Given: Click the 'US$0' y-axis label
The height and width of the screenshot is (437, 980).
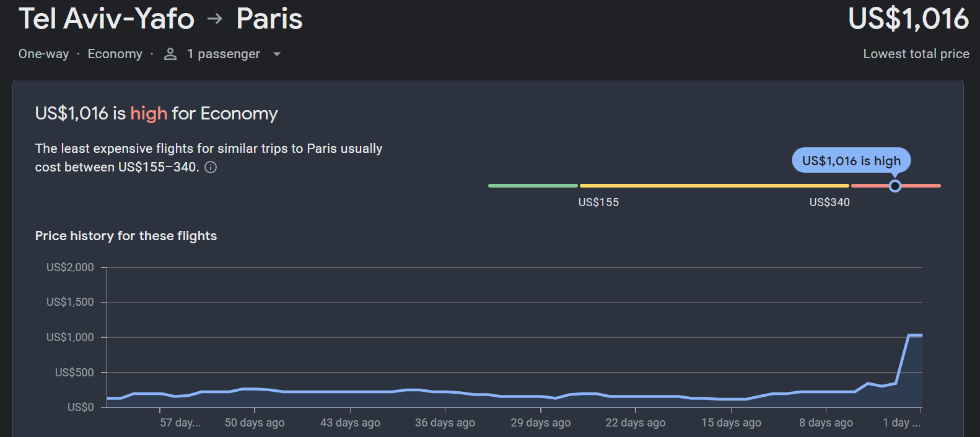Looking at the screenshot, I should click(81, 407).
